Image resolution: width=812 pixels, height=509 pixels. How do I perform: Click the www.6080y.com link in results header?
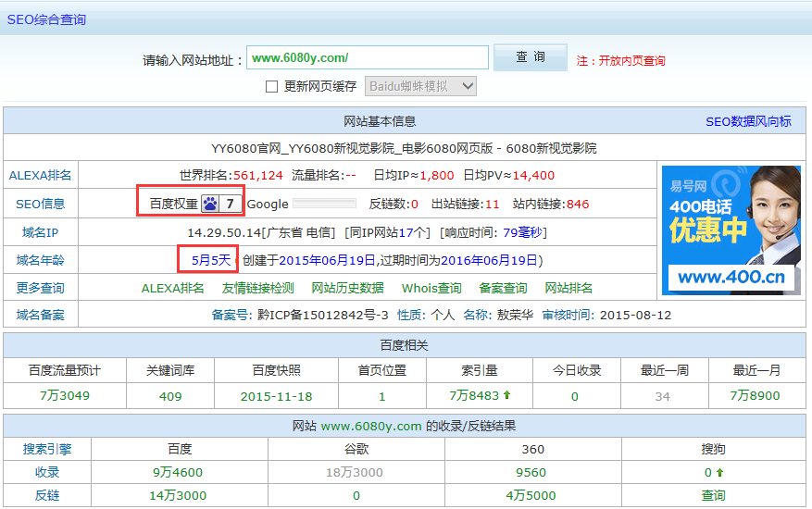click(371, 426)
